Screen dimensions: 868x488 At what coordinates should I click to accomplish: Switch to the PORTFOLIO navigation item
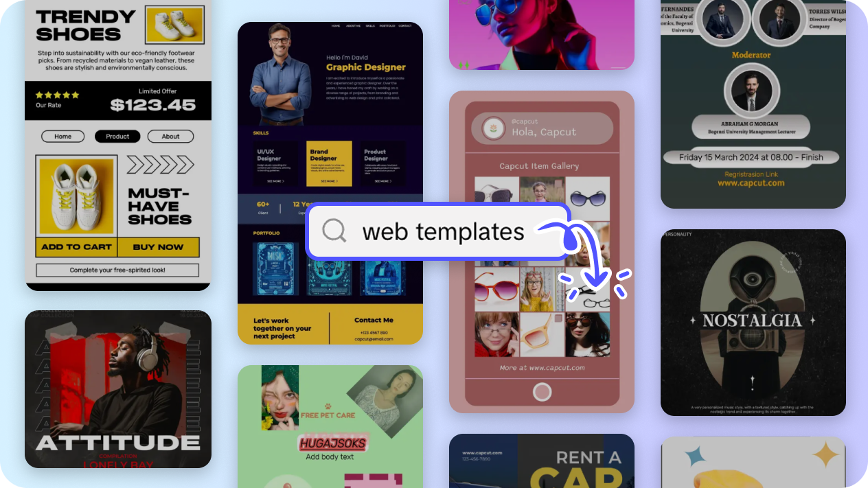point(386,25)
